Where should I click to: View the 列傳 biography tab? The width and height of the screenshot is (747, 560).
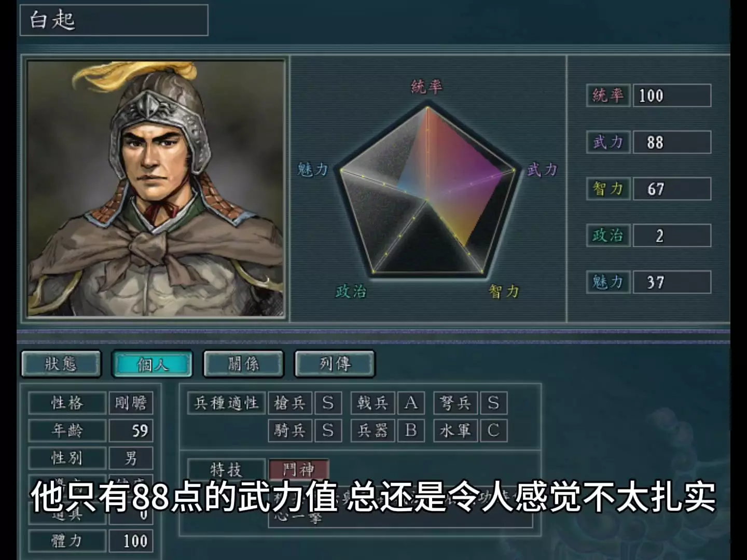click(335, 364)
